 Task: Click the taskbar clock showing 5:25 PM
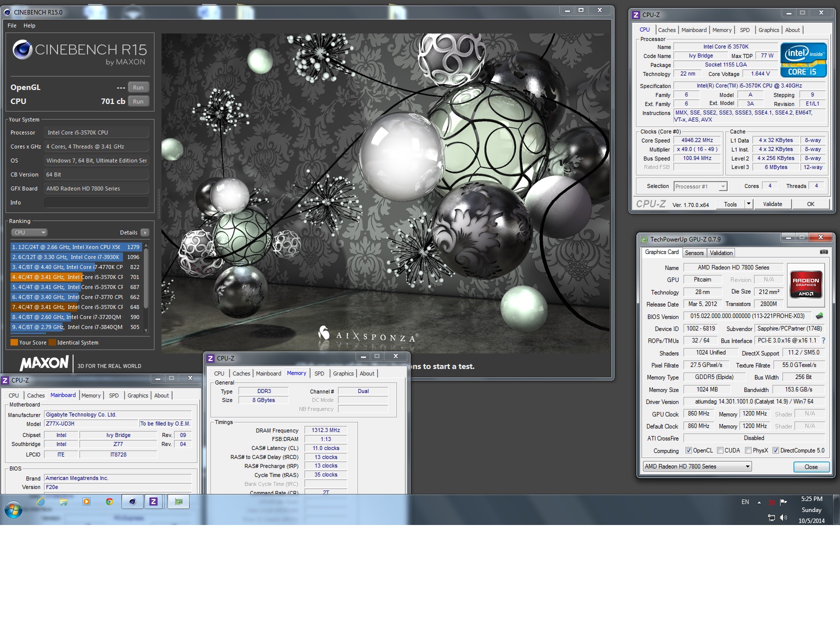click(811, 499)
